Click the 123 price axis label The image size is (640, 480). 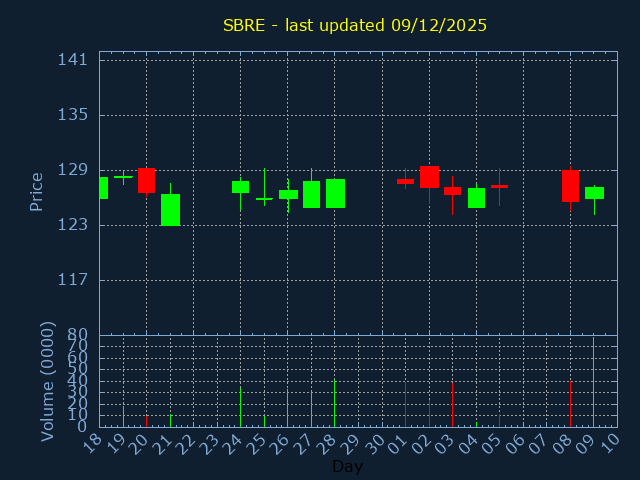[x=73, y=224]
